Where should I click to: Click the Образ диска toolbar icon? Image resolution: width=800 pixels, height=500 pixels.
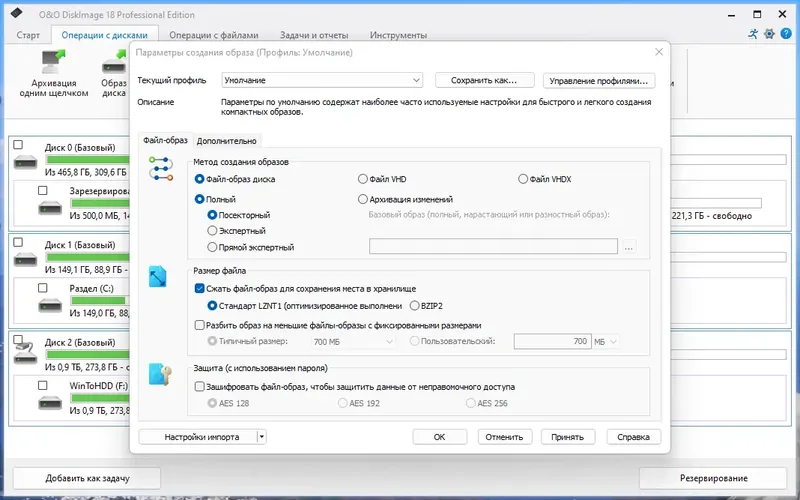115,62
